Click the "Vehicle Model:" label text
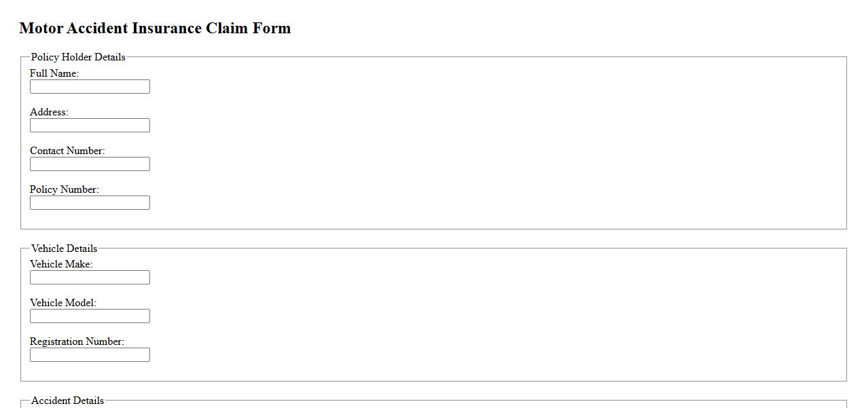The height and width of the screenshot is (408, 868). (x=63, y=303)
